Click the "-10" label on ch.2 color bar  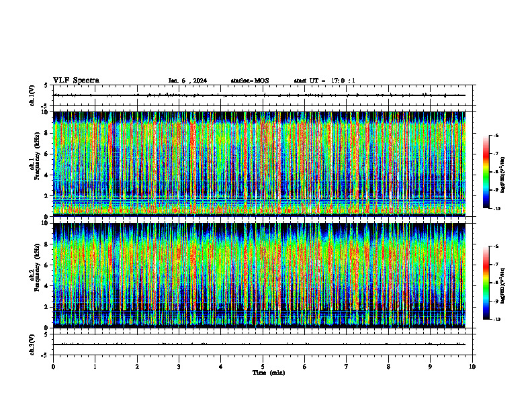[x=496, y=320]
